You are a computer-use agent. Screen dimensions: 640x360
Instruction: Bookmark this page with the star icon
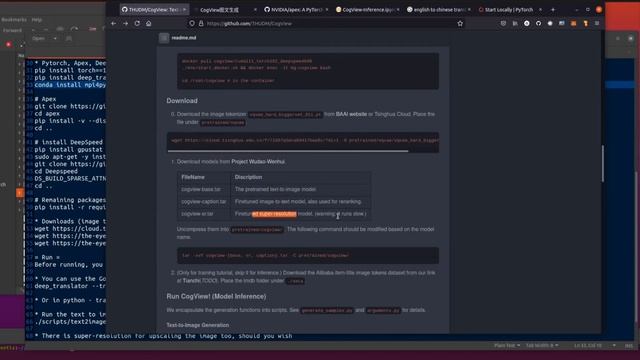point(460,24)
